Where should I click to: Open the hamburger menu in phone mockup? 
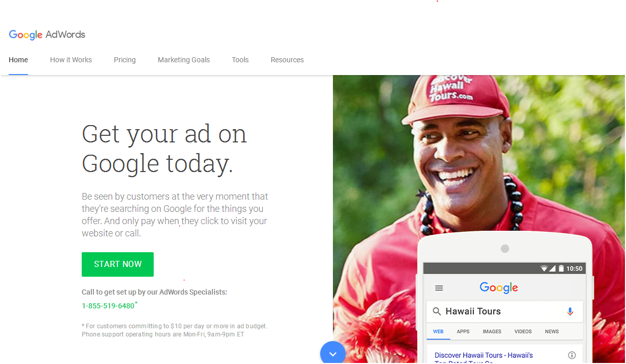point(439,288)
